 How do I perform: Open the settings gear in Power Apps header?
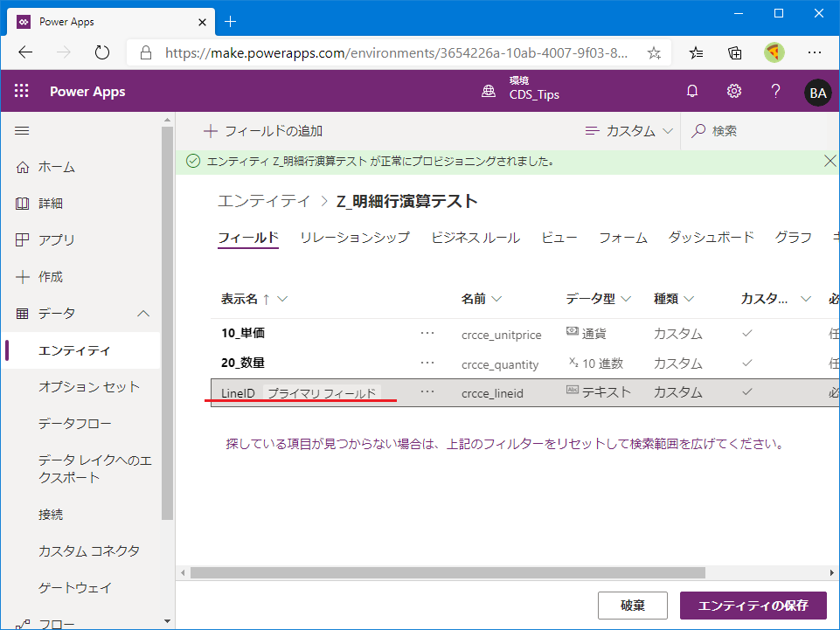pyautogui.click(x=734, y=91)
